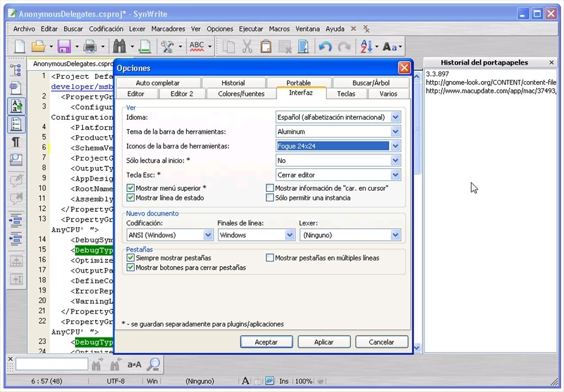
Task: Switch to Colores/fuentes tab
Action: [241, 94]
